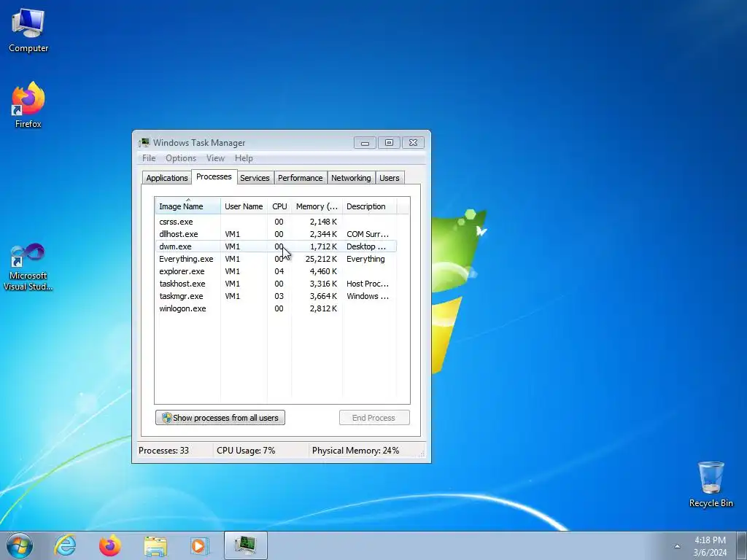The width and height of the screenshot is (747, 560).
Task: Select the taskhost.exe process row
Action: pyautogui.click(x=276, y=284)
